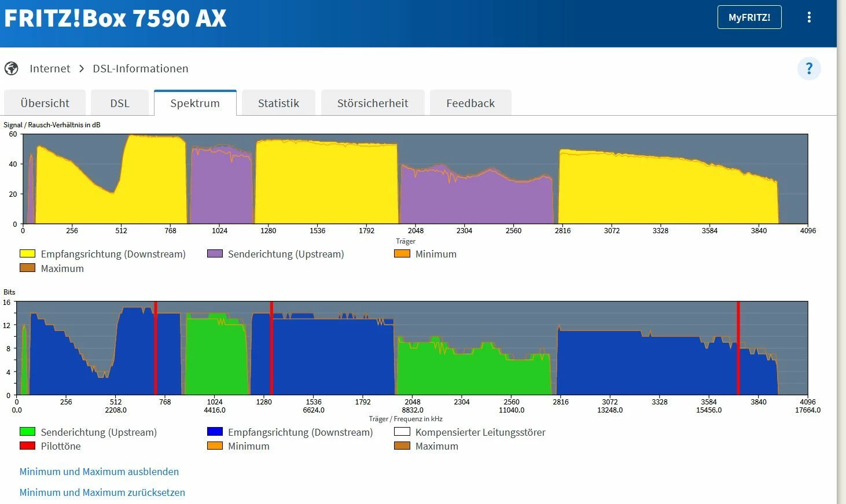
Task: Click brown Maximum swatch in Bits legend
Action: click(x=402, y=446)
